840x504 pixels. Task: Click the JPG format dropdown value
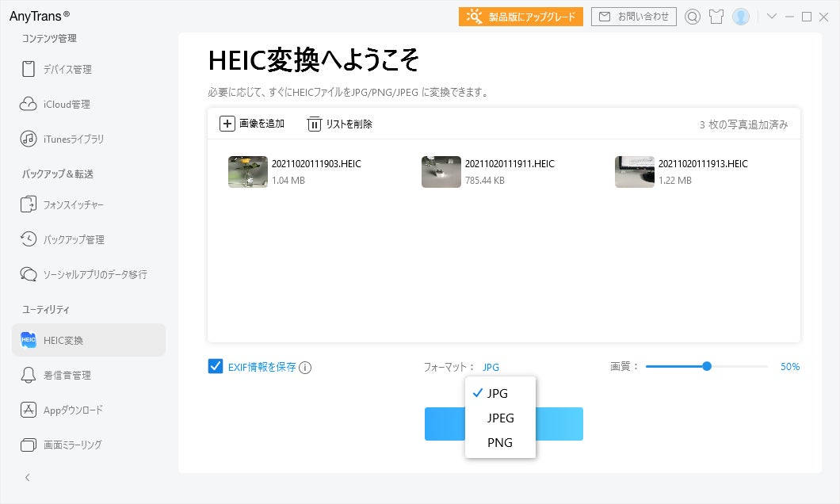pos(491,368)
